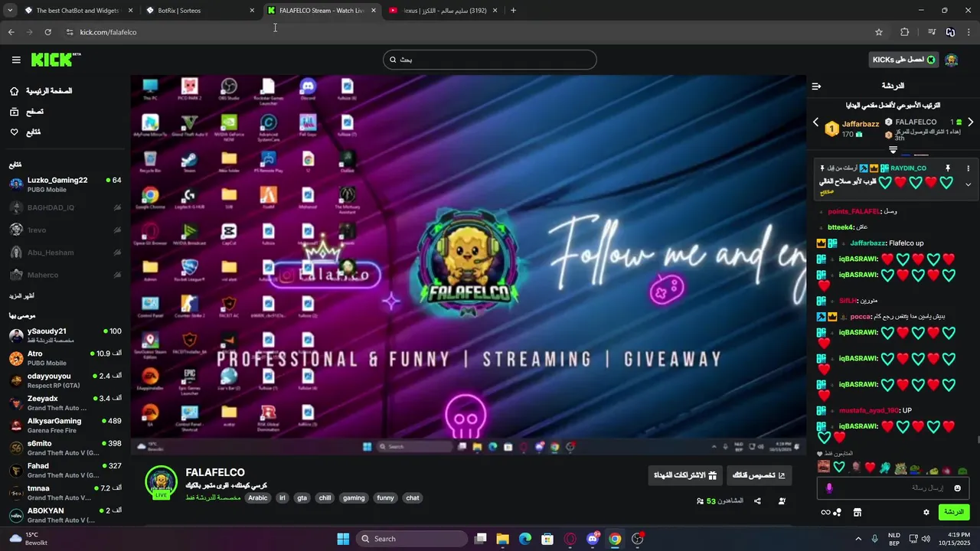Show hidden system tray icons chevron
The image size is (980, 551).
point(857,539)
